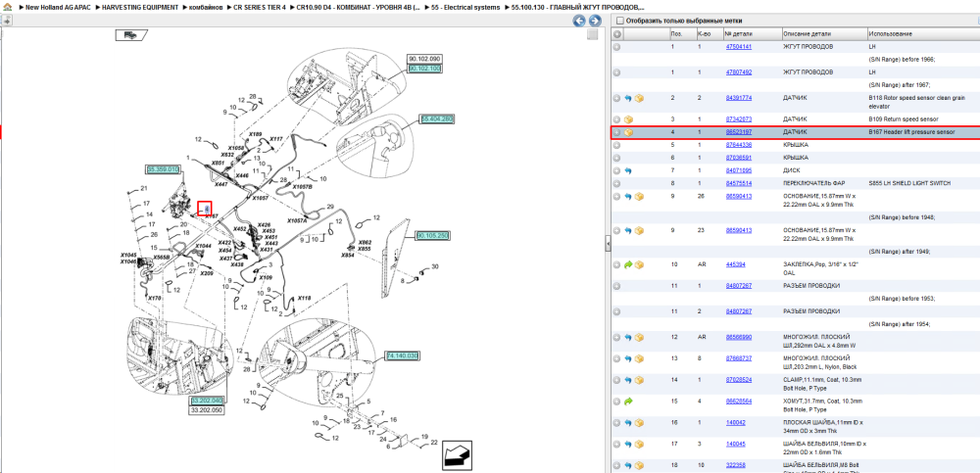Open part number link 84391774

738,98
